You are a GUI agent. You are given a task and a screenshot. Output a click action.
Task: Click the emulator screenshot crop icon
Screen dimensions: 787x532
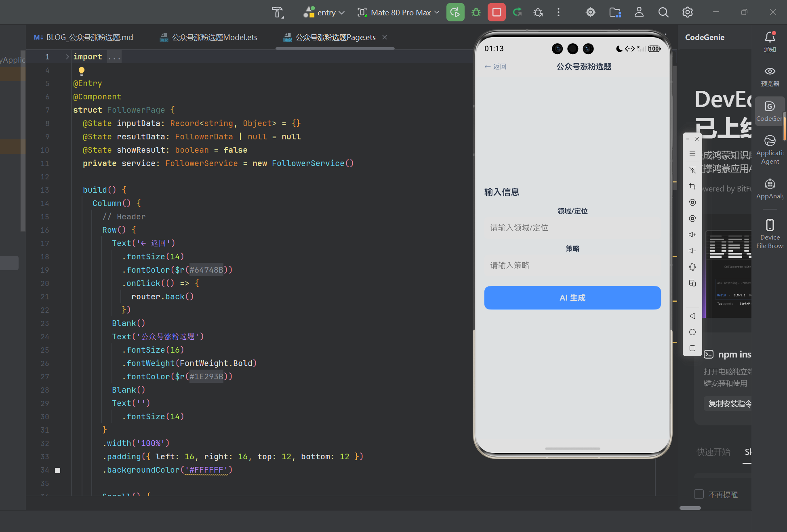[x=692, y=186]
